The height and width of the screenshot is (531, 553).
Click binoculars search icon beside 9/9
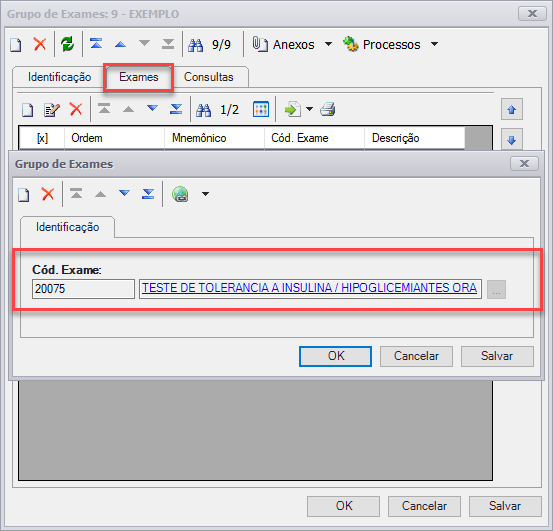[195, 45]
